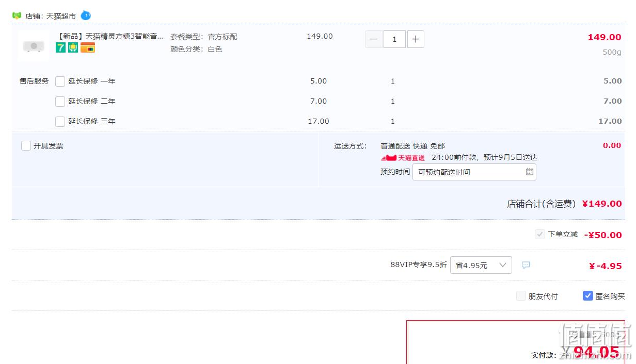This screenshot has width=636, height=364.
Task: Decrease quantity with the minus button
Action: (x=374, y=39)
